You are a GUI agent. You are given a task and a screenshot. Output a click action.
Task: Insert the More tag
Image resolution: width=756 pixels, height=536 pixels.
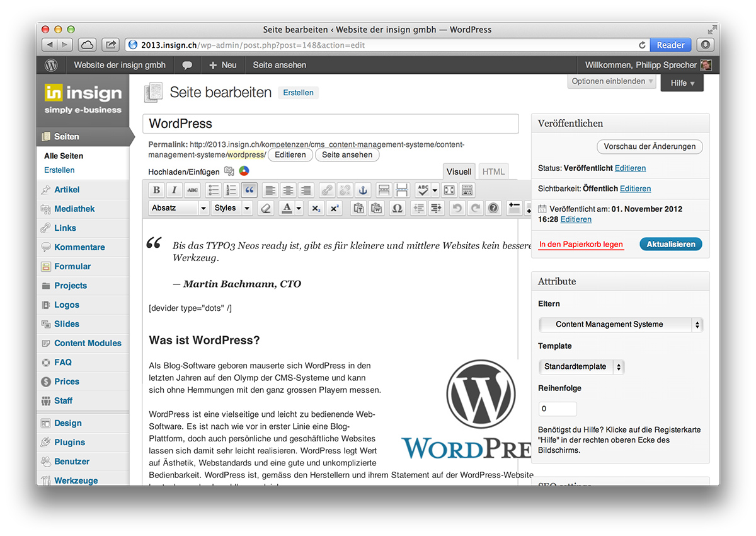pos(384,190)
